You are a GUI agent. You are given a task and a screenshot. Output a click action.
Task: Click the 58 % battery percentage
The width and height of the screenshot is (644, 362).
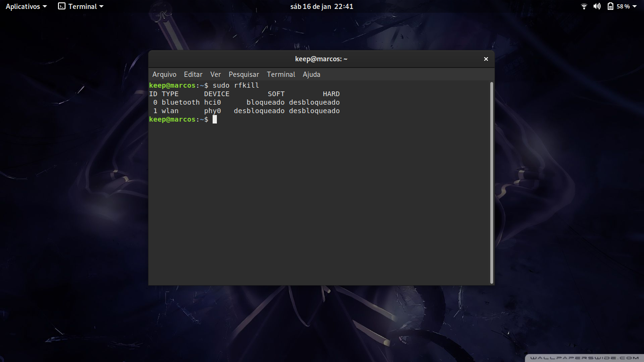tap(623, 7)
